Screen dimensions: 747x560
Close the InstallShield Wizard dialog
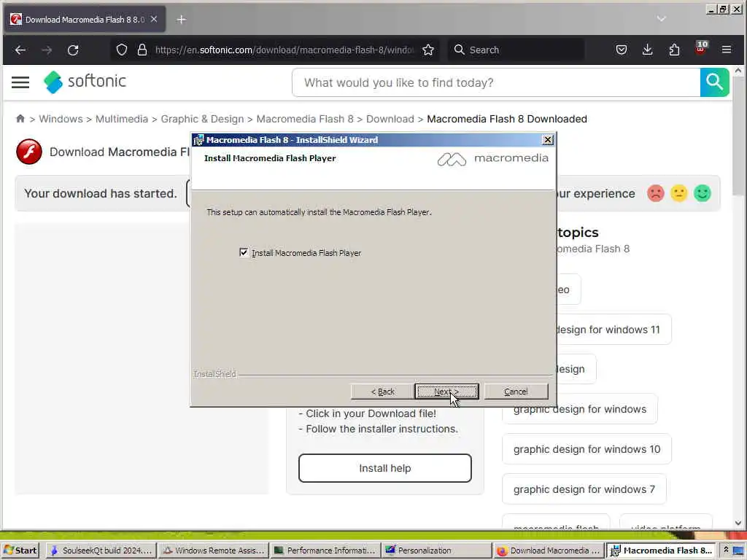point(548,139)
